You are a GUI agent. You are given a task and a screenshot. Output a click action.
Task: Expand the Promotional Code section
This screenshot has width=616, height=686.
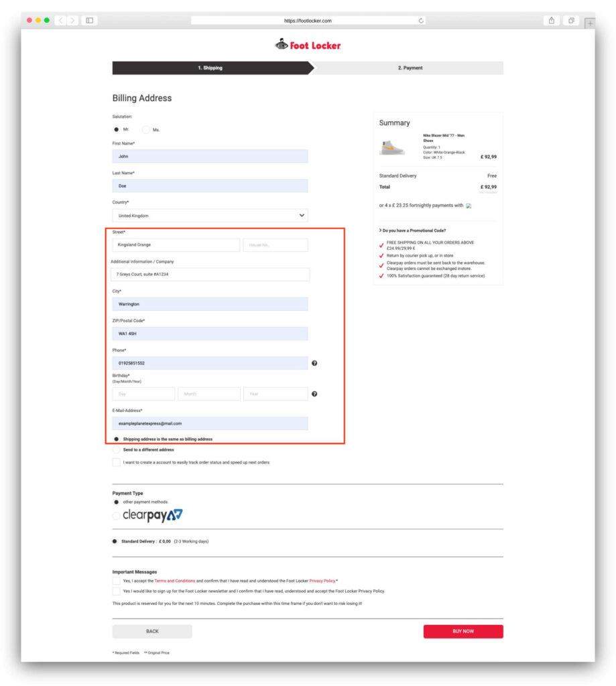click(412, 230)
